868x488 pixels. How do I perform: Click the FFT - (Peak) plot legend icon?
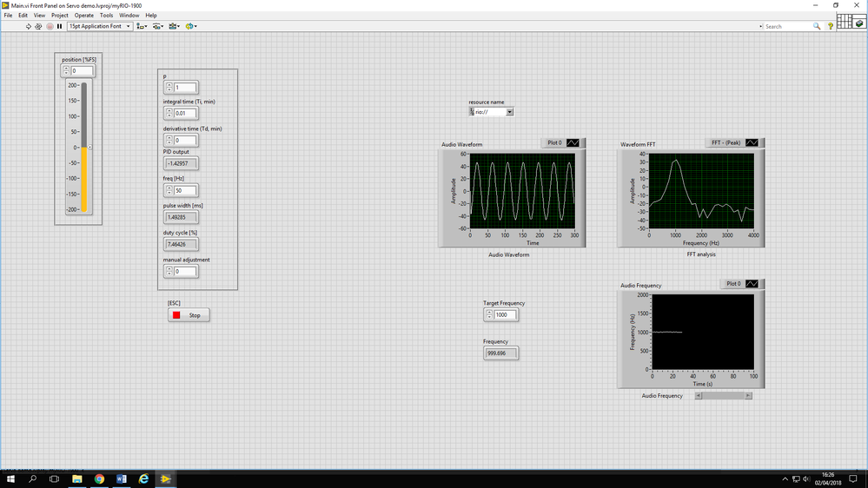752,142
